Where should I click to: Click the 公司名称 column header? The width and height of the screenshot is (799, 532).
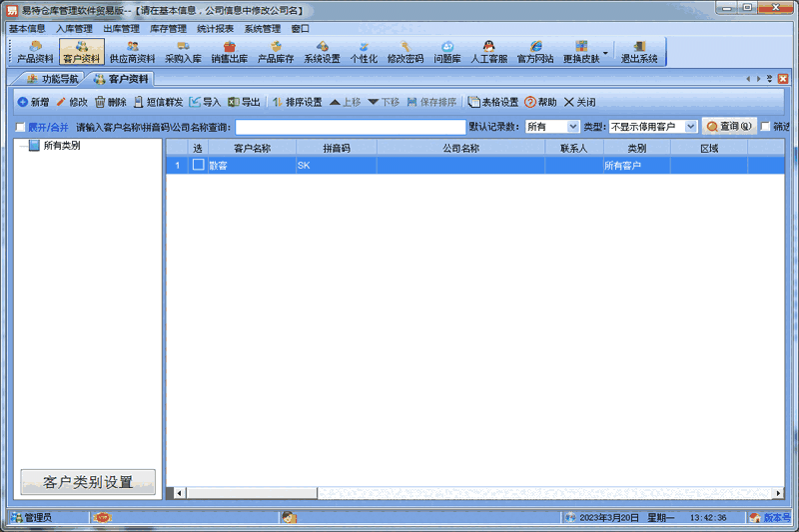click(460, 148)
